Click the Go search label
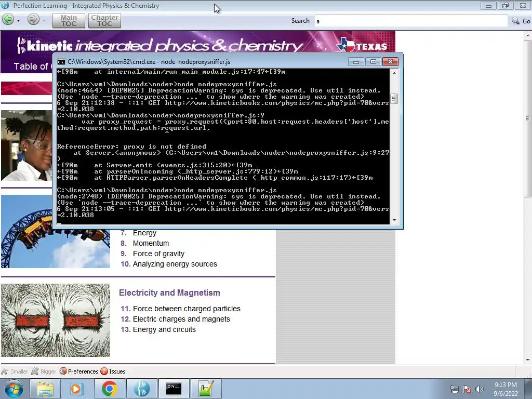 click(x=526, y=21)
